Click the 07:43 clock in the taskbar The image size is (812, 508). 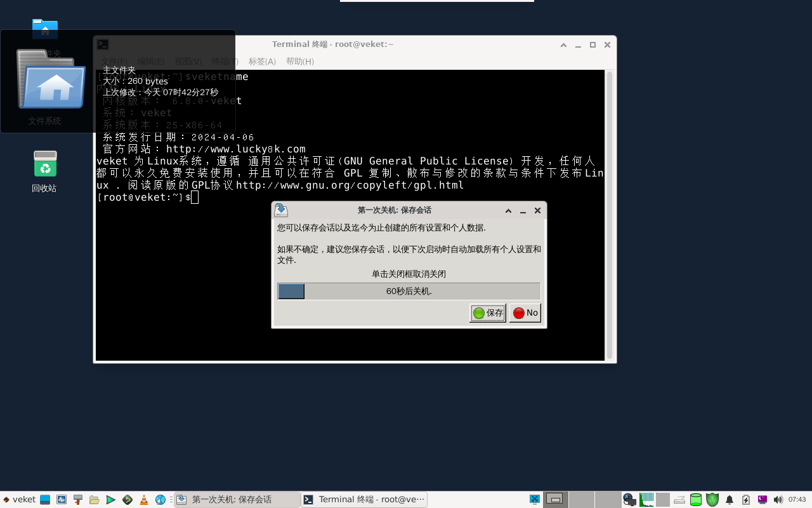[x=797, y=500]
